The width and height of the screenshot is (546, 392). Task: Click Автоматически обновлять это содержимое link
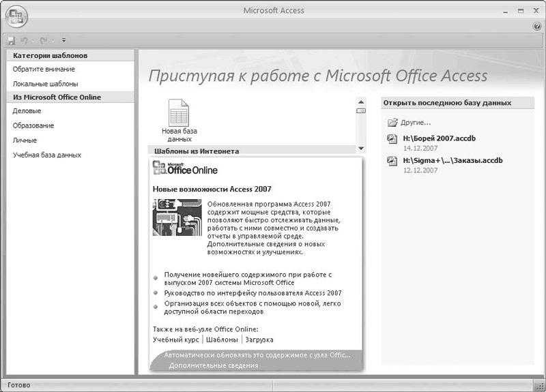coord(259,355)
